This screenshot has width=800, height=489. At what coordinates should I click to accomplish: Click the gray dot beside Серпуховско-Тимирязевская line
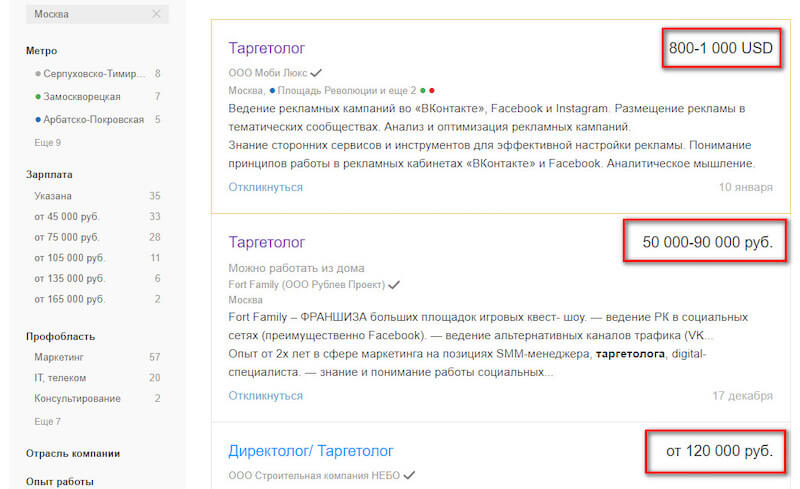(x=37, y=74)
